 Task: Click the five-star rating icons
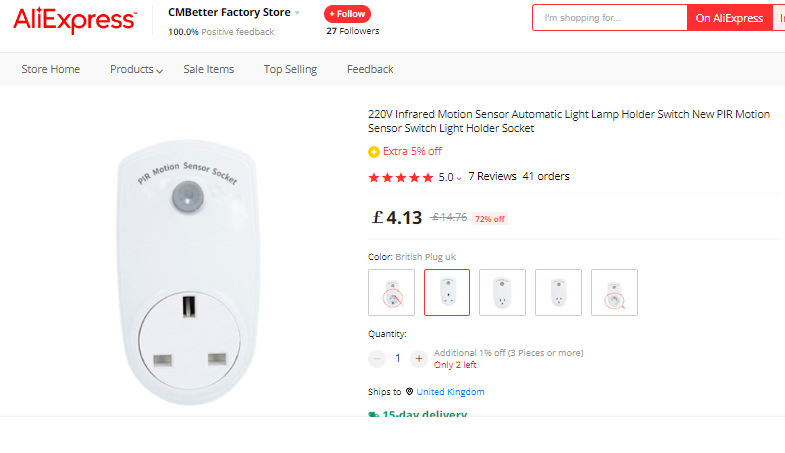point(400,177)
